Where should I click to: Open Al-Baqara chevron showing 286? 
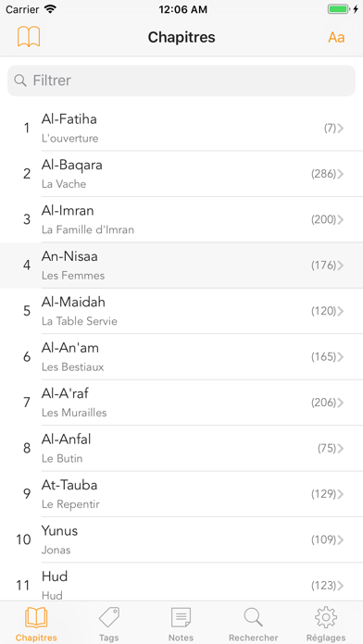click(x=341, y=174)
